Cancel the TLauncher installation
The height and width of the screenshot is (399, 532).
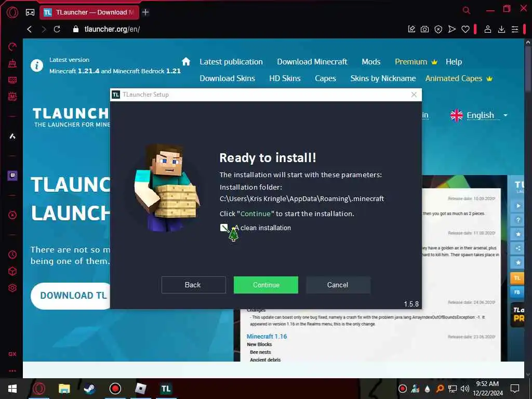pyautogui.click(x=338, y=285)
